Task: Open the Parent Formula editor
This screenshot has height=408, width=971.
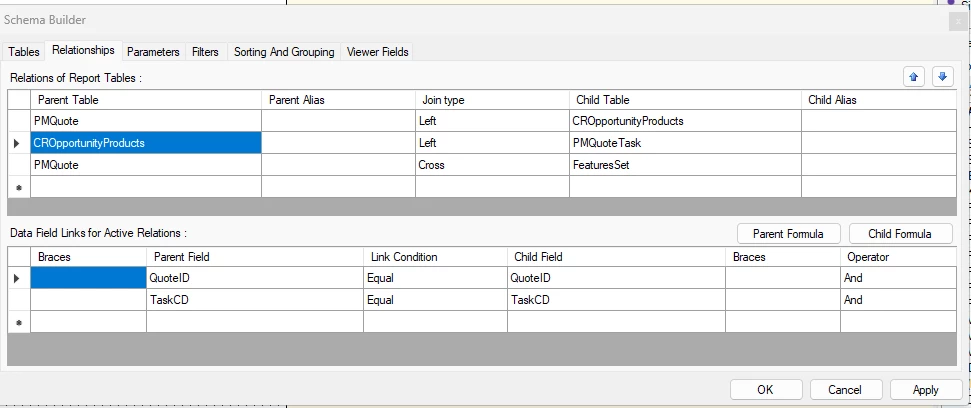Action: [x=788, y=233]
